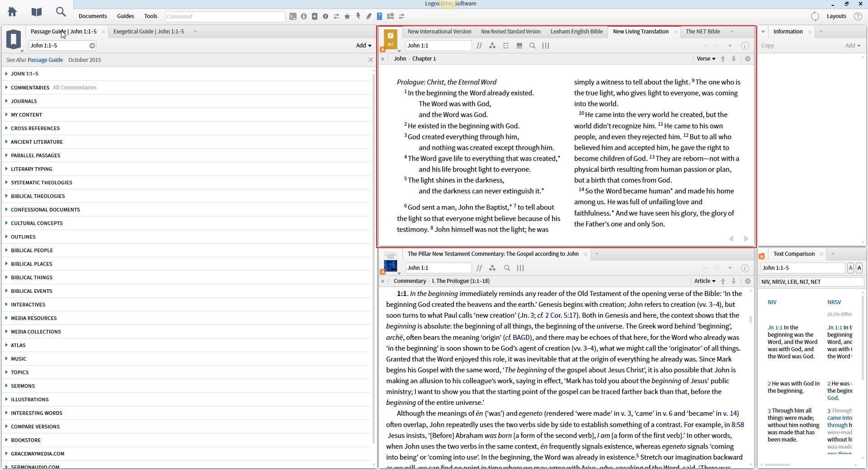Change column layout in NLT panel
Image resolution: width=868 pixels, height=470 pixels.
pyautogui.click(x=546, y=46)
